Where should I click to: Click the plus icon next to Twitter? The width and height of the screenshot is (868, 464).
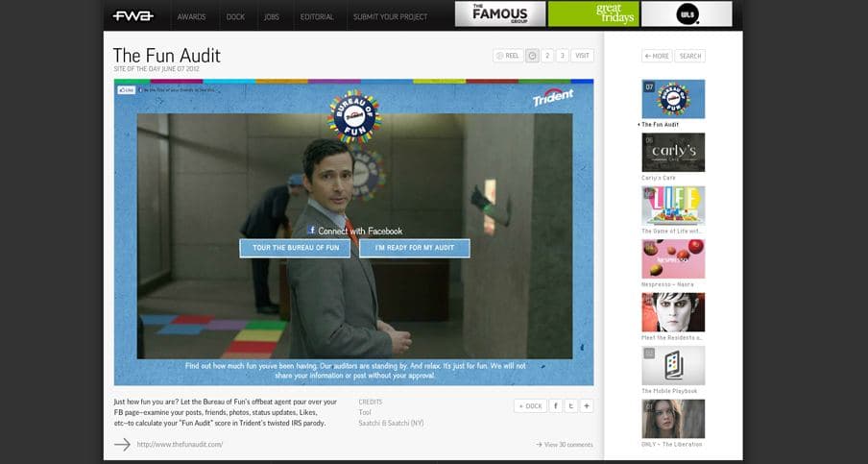coord(587,405)
